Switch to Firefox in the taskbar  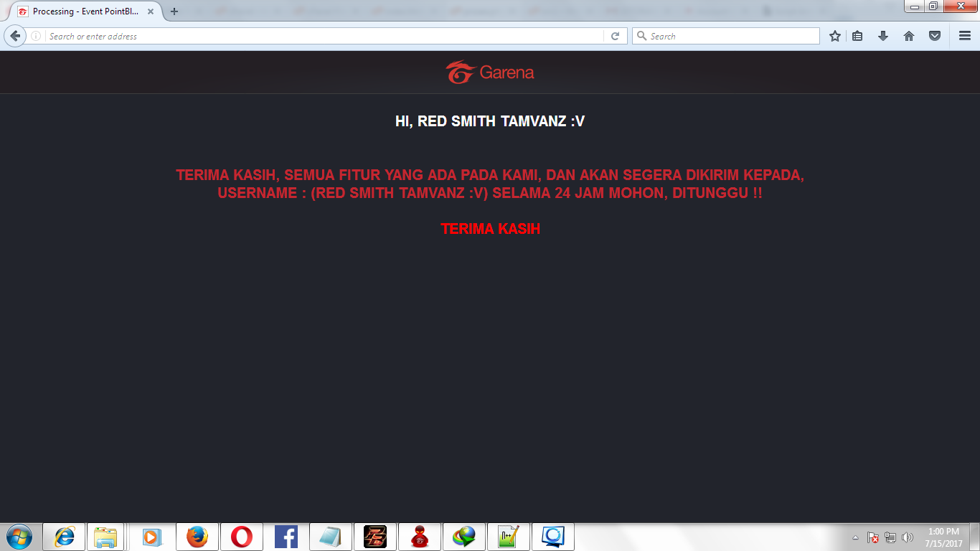(197, 537)
